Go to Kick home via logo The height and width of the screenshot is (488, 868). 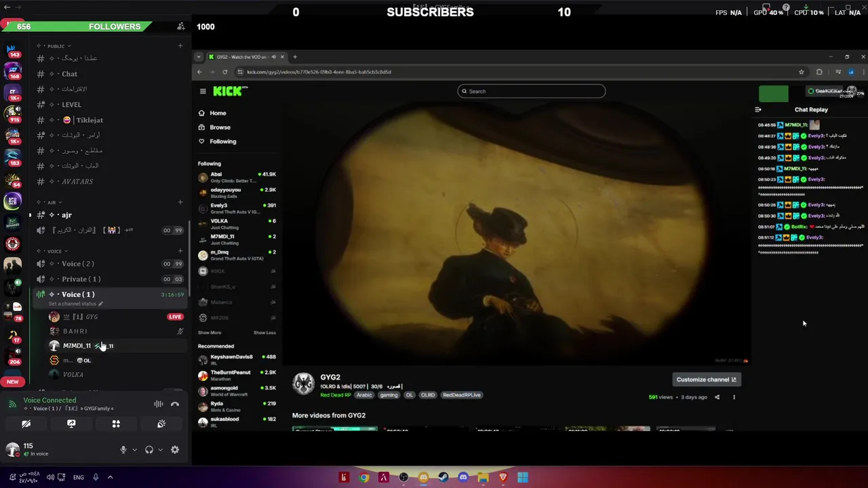pyautogui.click(x=231, y=91)
